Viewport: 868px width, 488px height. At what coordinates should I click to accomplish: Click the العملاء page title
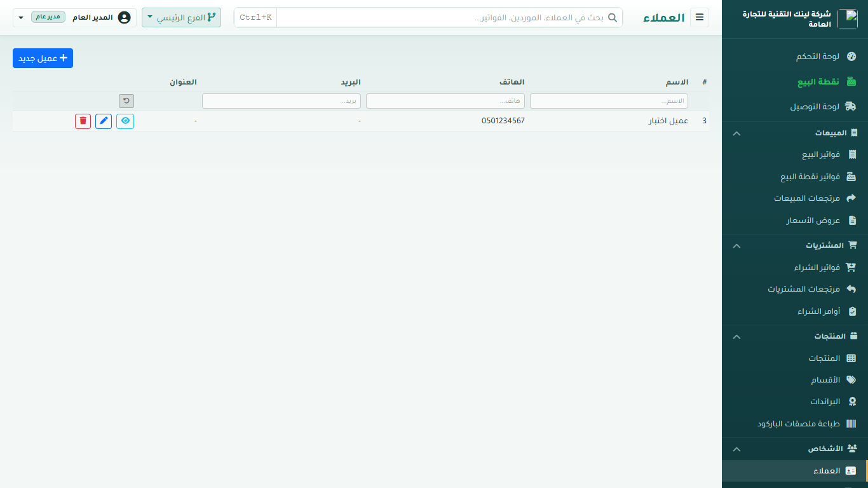point(663,18)
